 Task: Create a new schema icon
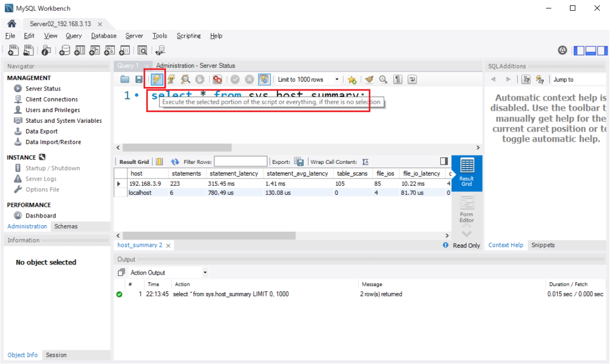(x=64, y=50)
